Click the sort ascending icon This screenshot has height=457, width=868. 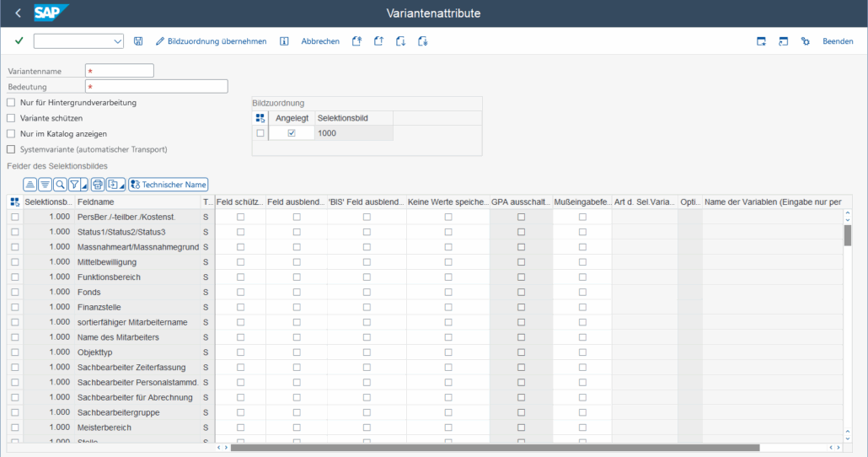point(29,185)
